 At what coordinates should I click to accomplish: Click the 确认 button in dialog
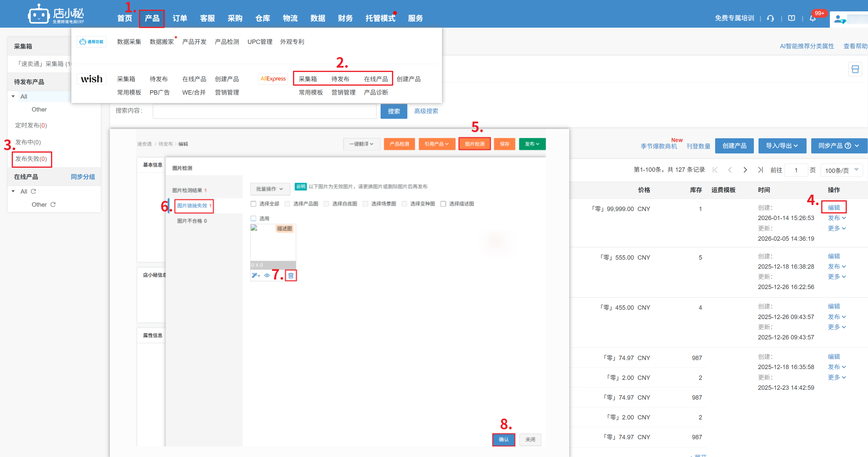coord(503,440)
